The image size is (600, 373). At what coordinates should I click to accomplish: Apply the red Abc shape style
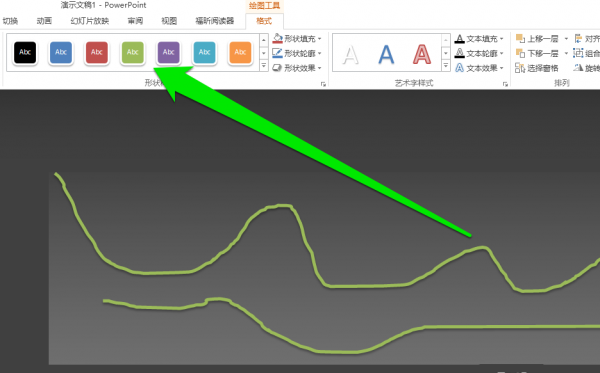(x=97, y=52)
